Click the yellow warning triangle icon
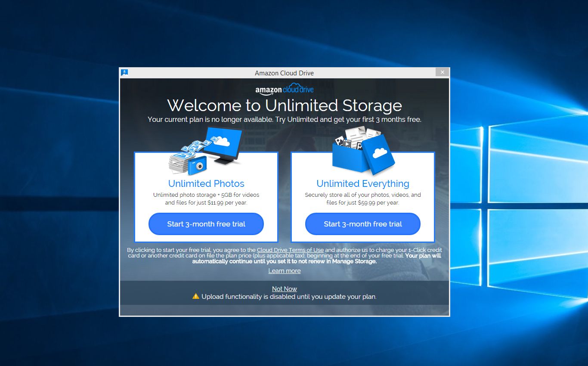 tap(196, 296)
